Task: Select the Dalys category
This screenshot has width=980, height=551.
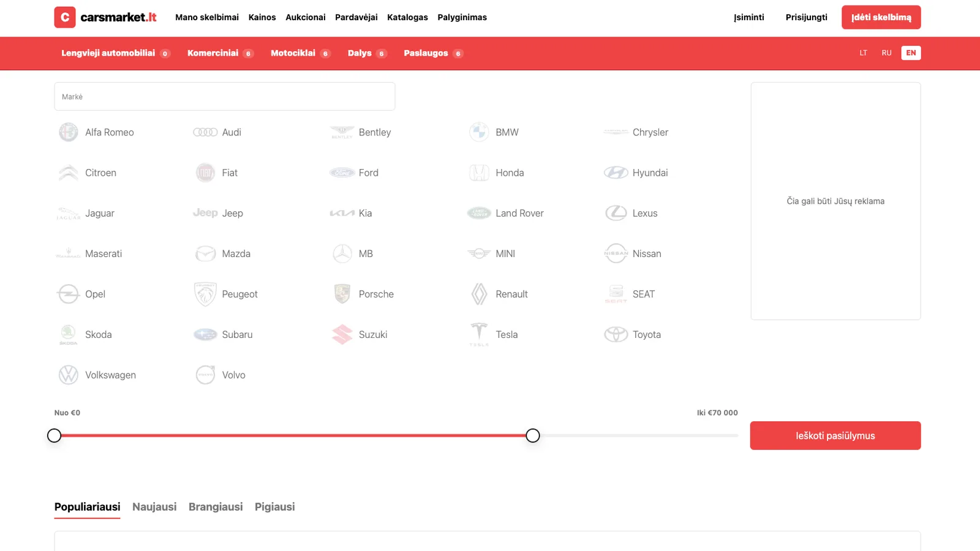Action: point(367,53)
